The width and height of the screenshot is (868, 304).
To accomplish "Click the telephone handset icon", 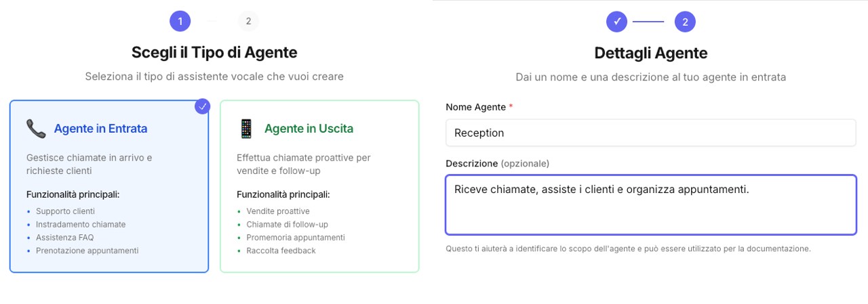I will point(35,128).
